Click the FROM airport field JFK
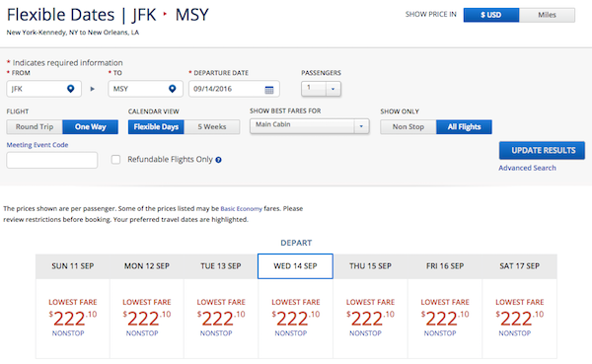This screenshot has height=364, width=592. pos(43,89)
